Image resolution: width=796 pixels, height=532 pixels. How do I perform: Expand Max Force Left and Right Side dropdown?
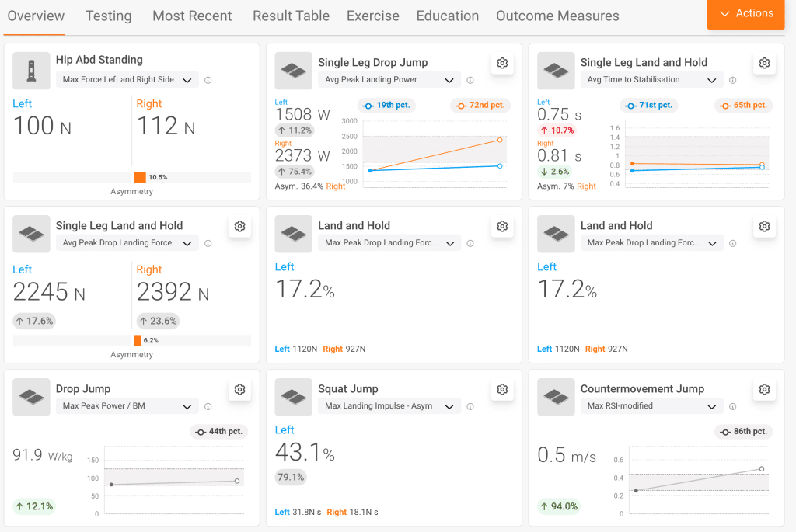[x=127, y=79]
